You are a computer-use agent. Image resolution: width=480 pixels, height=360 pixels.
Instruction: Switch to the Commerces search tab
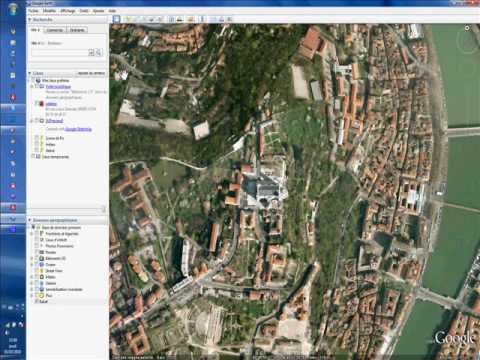(x=55, y=30)
